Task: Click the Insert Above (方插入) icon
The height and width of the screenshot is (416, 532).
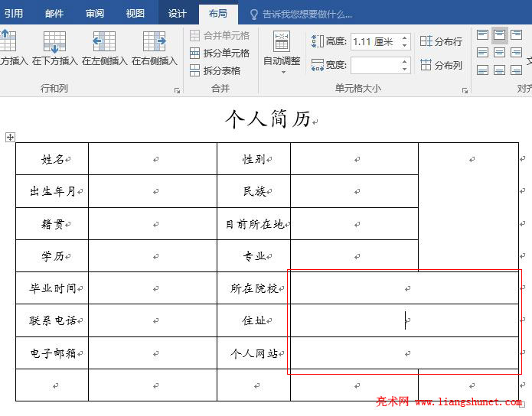Action: tap(8, 41)
